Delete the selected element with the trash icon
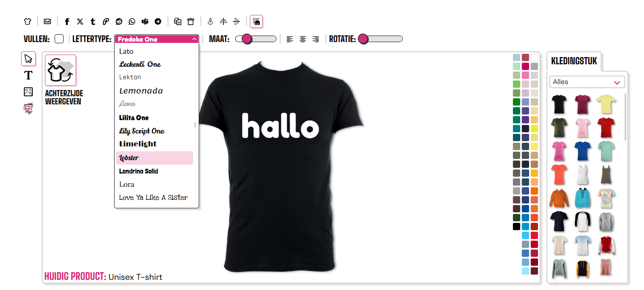Screen dimensions: 644x290 coord(191,21)
